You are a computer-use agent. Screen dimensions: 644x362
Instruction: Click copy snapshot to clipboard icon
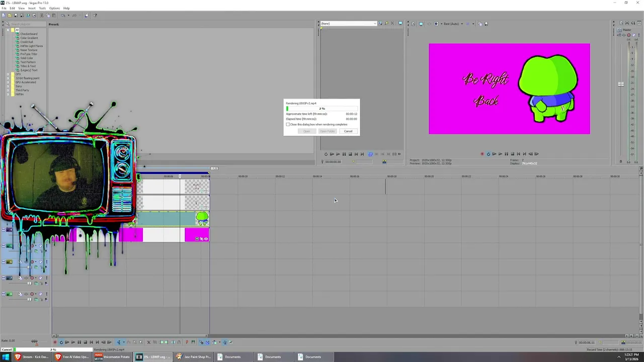pos(480,24)
